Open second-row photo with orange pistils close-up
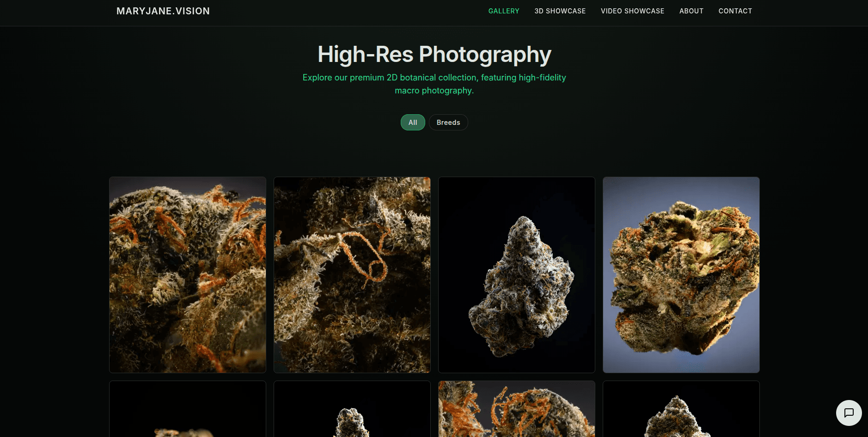The height and width of the screenshot is (437, 868). 517,409
